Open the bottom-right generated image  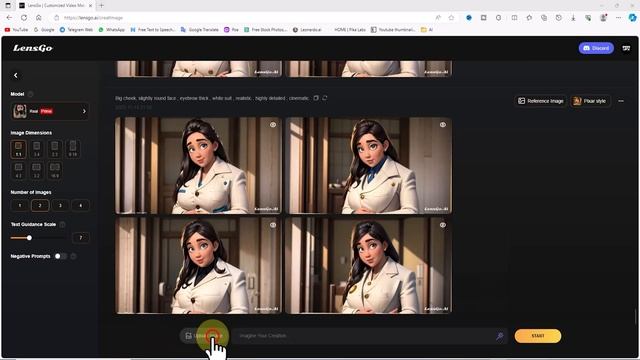(369, 265)
